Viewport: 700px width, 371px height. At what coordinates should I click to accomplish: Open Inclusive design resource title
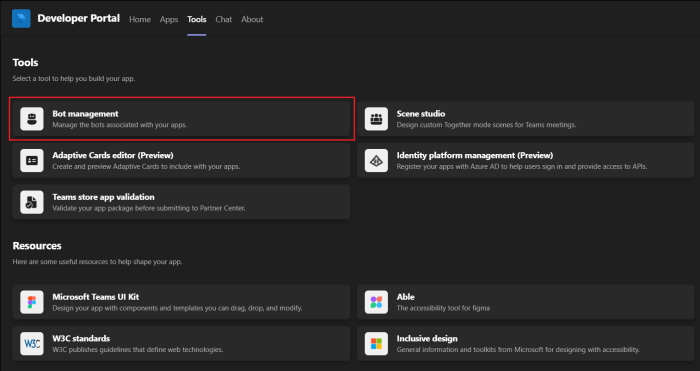tap(427, 338)
